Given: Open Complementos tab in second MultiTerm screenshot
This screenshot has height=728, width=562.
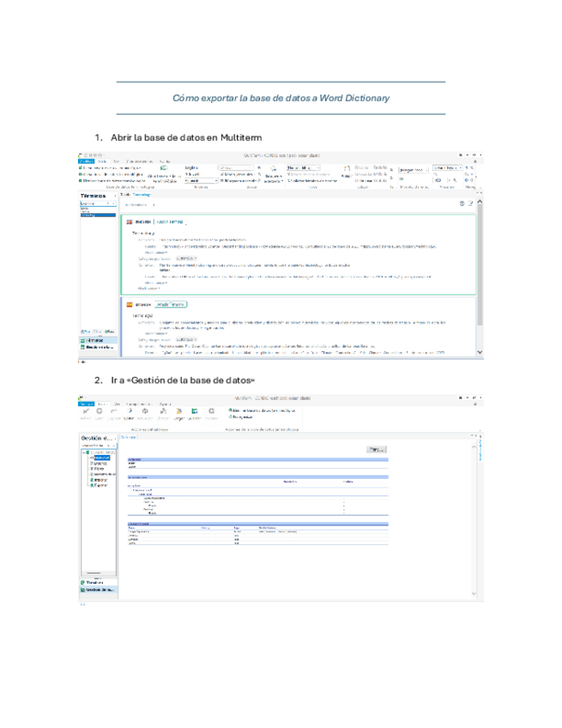Looking at the screenshot, I should coord(139,404).
